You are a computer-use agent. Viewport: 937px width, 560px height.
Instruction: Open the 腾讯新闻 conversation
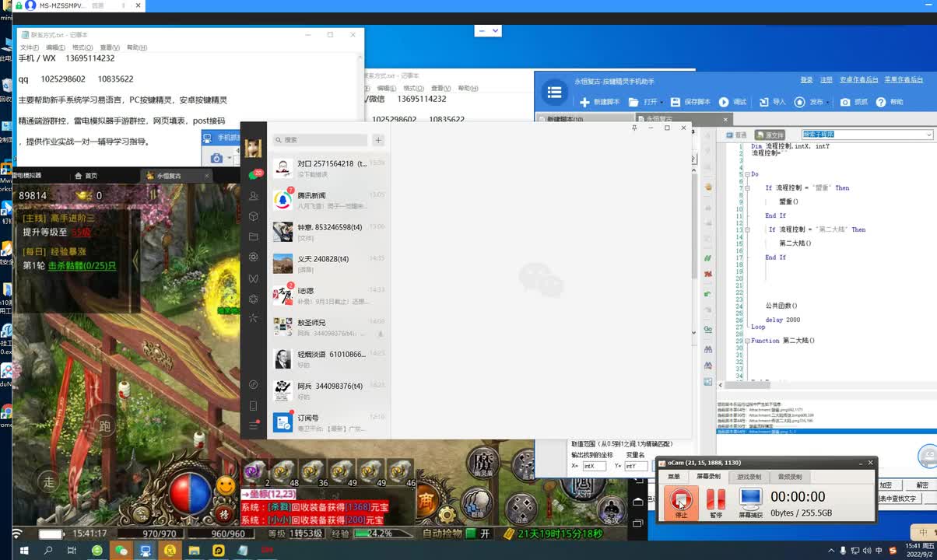point(328,201)
